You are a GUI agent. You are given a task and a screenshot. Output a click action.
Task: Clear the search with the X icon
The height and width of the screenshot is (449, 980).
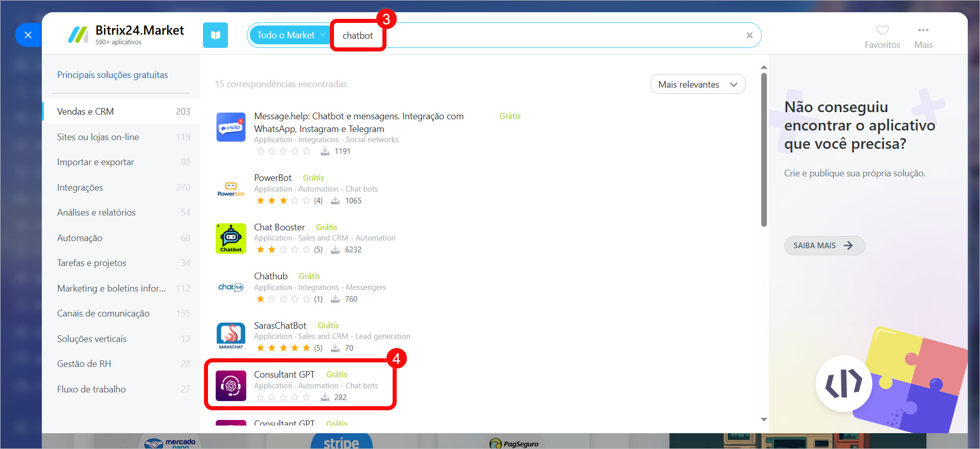click(750, 35)
